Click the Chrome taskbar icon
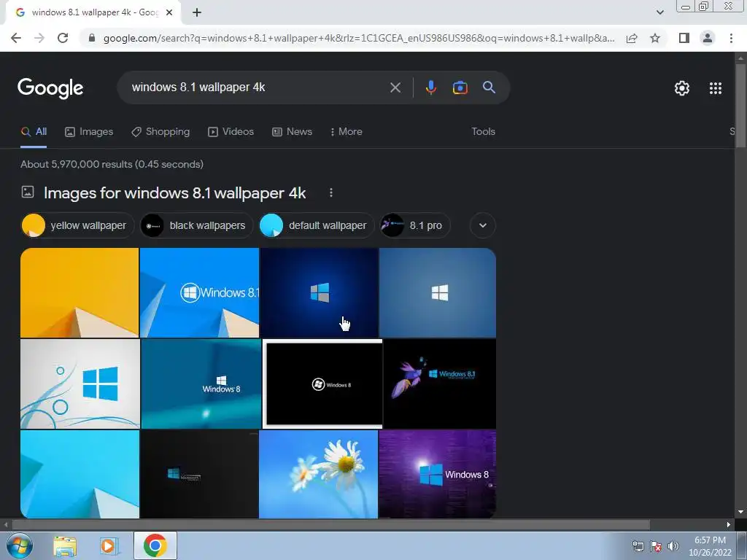 pyautogui.click(x=155, y=545)
